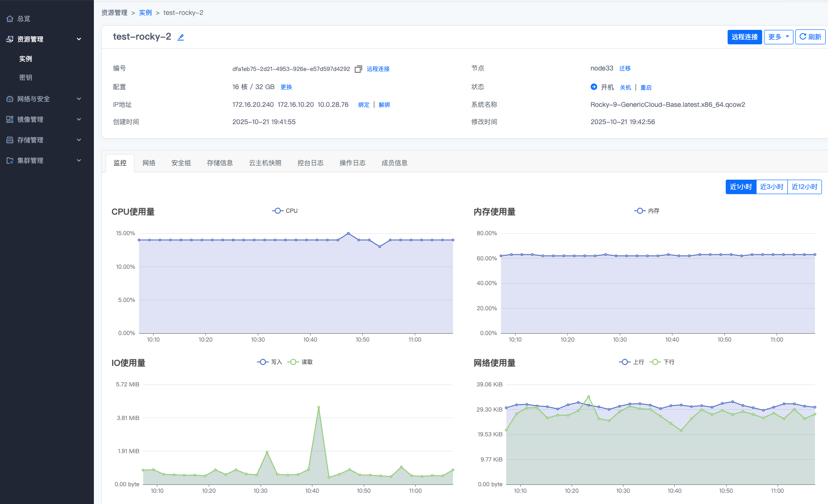This screenshot has width=828, height=504.
Task: Click the 刷新 refresh button
Action: click(x=810, y=37)
